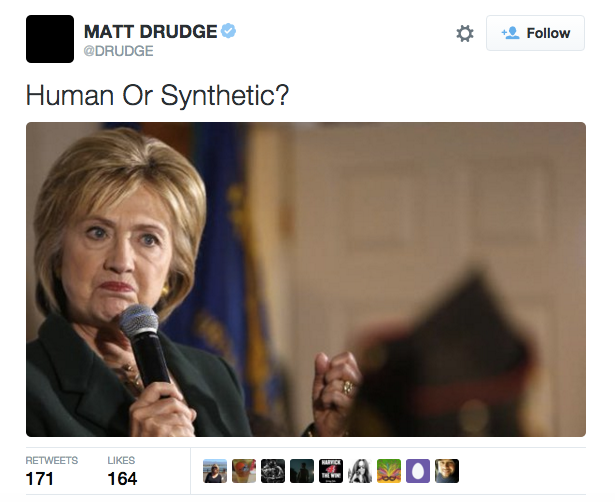Open the smiling man in cap avatar
This screenshot has width=615, height=502.
click(447, 471)
